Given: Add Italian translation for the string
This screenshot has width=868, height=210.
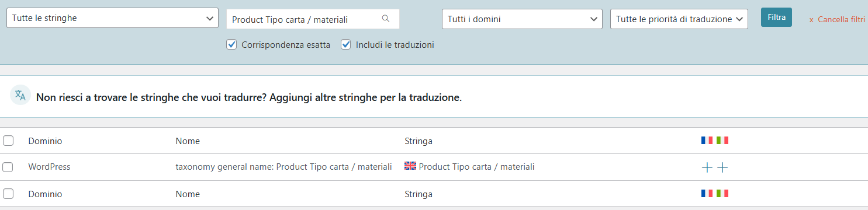Looking at the screenshot, I should click(x=722, y=168).
